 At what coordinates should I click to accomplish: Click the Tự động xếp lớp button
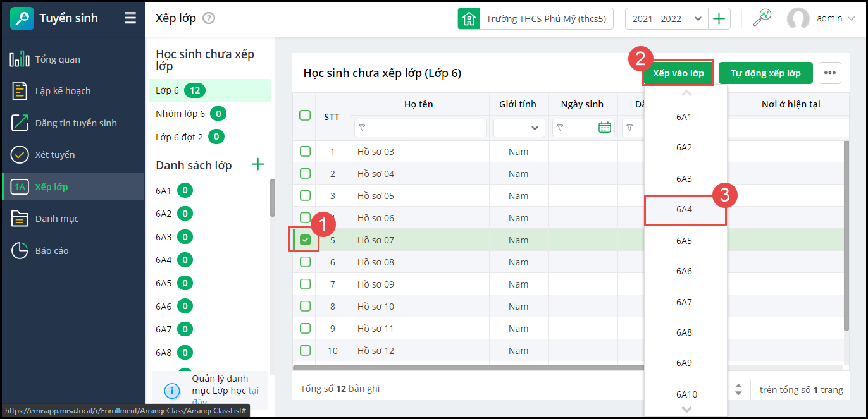click(766, 73)
